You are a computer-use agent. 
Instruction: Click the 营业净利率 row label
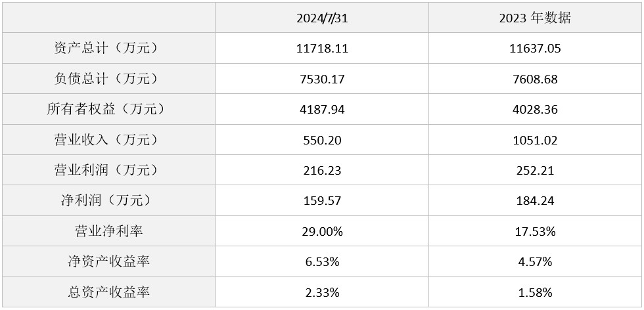(x=109, y=231)
